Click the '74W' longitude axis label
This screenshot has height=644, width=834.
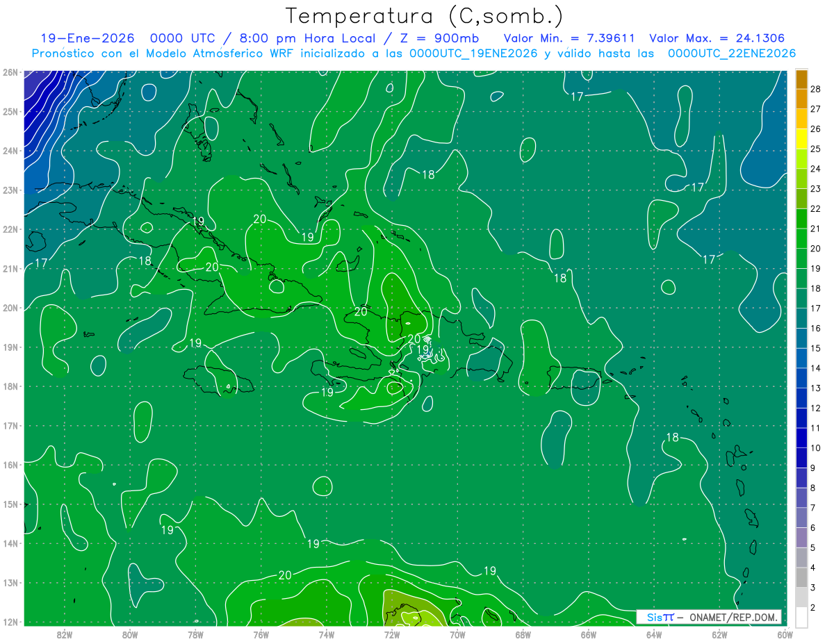coord(327,634)
